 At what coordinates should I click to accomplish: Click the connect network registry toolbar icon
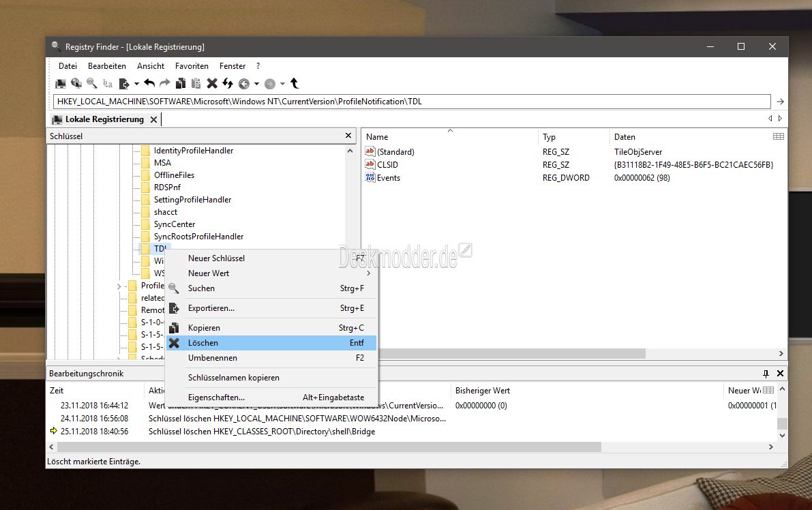[x=76, y=83]
